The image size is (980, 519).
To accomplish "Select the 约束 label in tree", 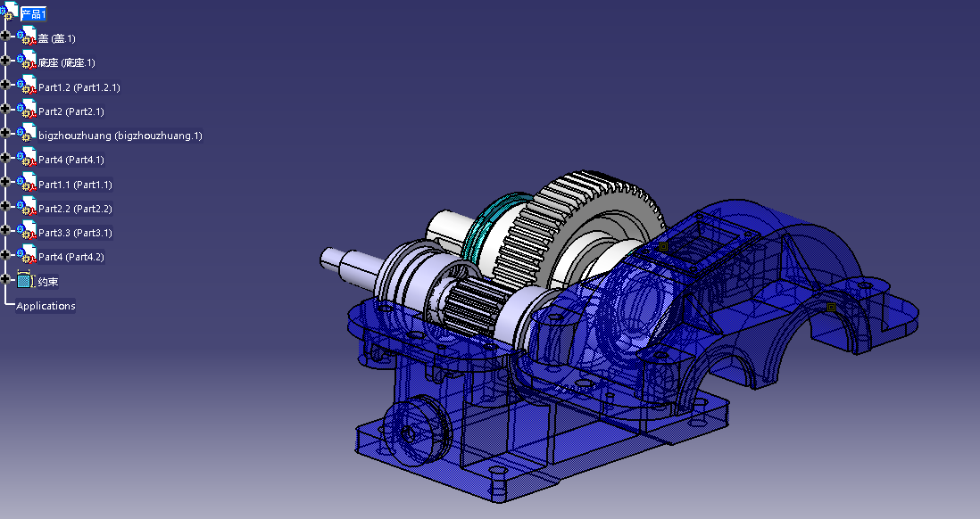I will (48, 282).
